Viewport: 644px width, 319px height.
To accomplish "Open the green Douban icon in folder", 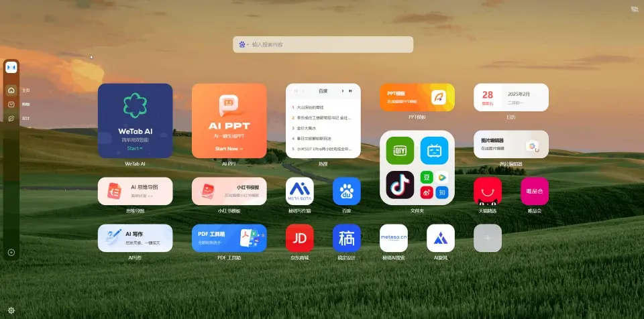I will pos(427,178).
